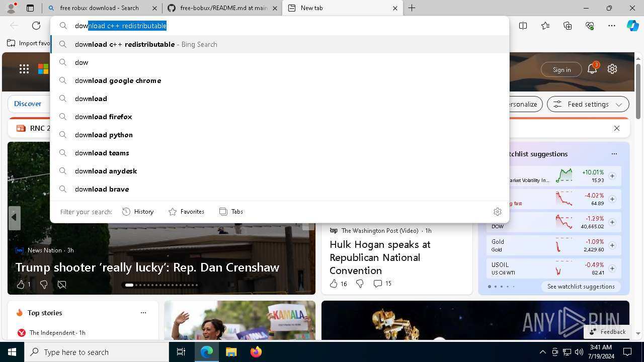Select download python suggestion
This screenshot has width=644, height=362.
pyautogui.click(x=280, y=135)
